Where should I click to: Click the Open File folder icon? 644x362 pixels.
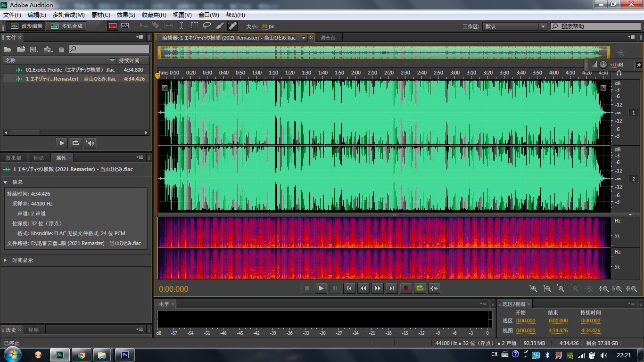click(x=8, y=49)
